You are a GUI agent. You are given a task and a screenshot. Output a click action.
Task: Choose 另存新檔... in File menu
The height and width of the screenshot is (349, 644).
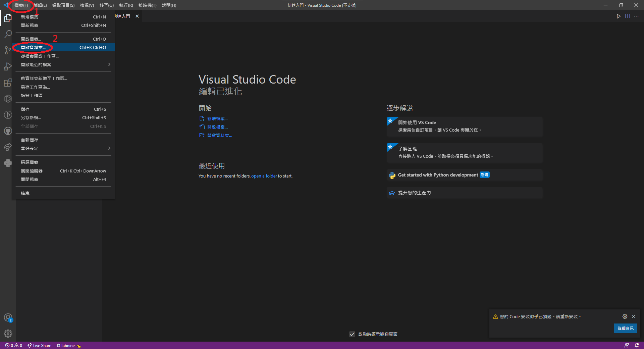tap(63, 117)
